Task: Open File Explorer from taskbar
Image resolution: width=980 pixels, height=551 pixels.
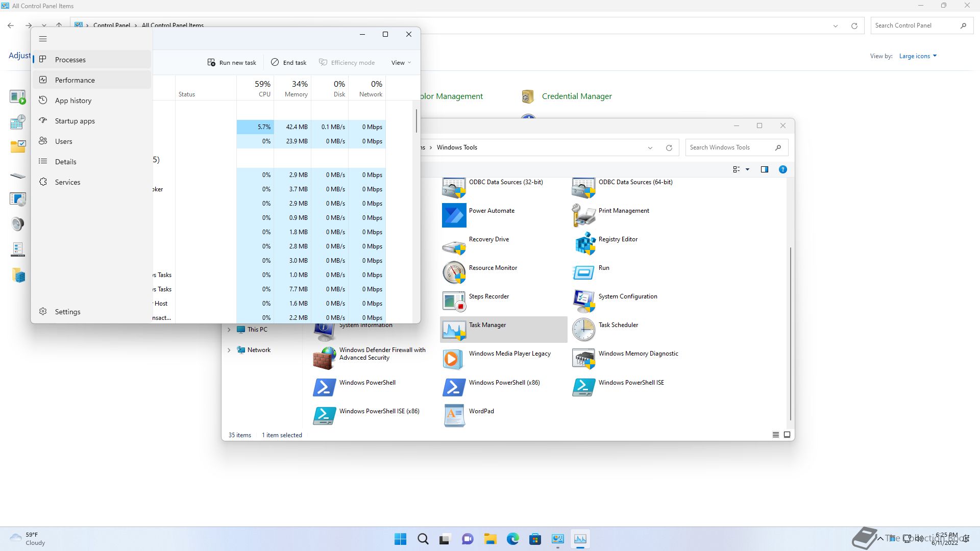Action: click(x=490, y=539)
